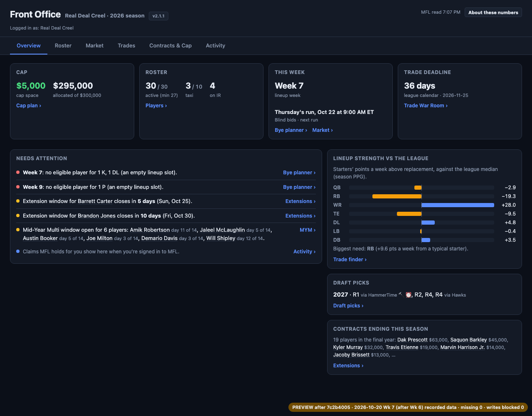The image size is (532, 416).
Task: Open the Trade War Room link
Action: pos(426,106)
